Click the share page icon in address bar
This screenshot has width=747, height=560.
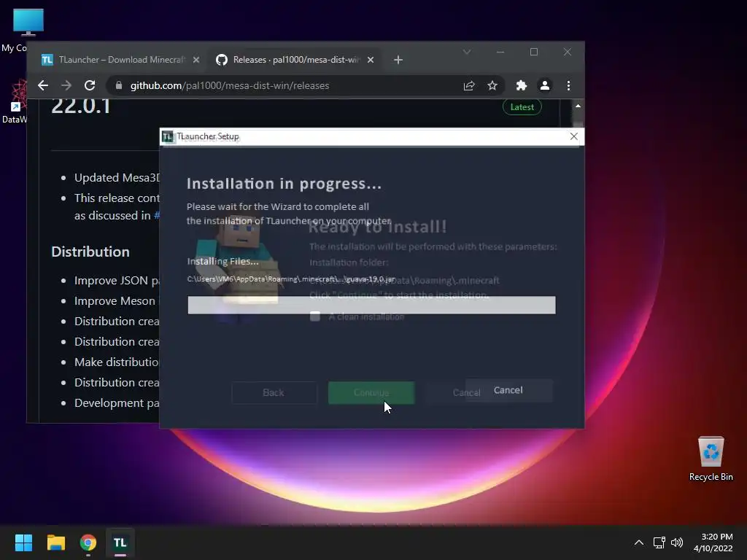point(469,85)
